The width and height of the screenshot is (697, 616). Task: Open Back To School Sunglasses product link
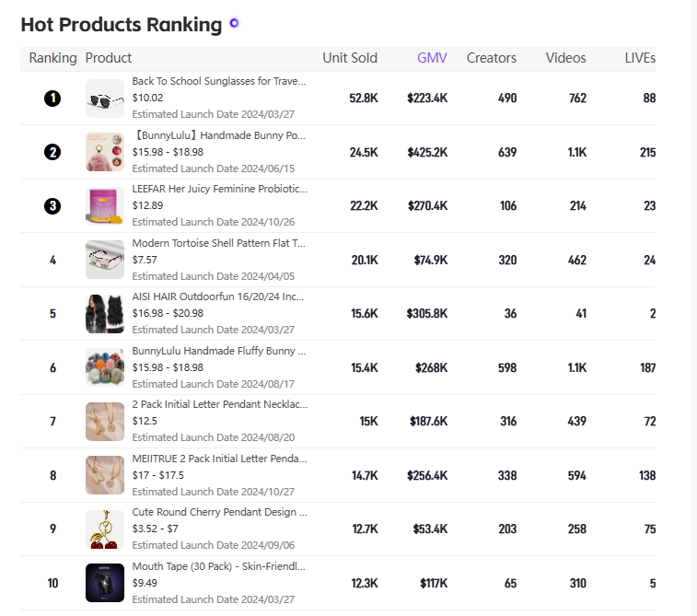click(219, 81)
